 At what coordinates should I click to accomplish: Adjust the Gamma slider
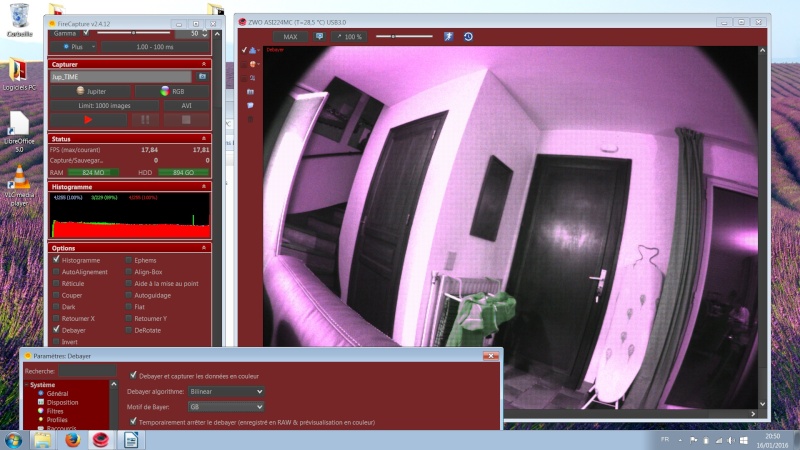pos(134,33)
